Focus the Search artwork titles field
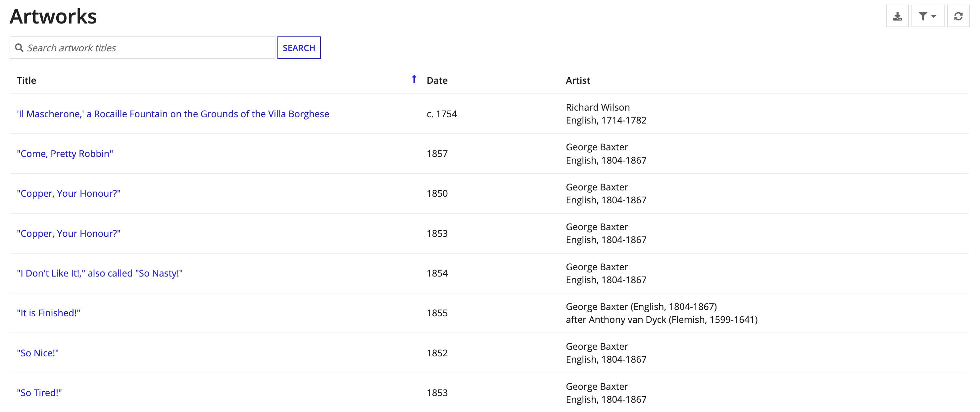980x412 pixels. 142,48
